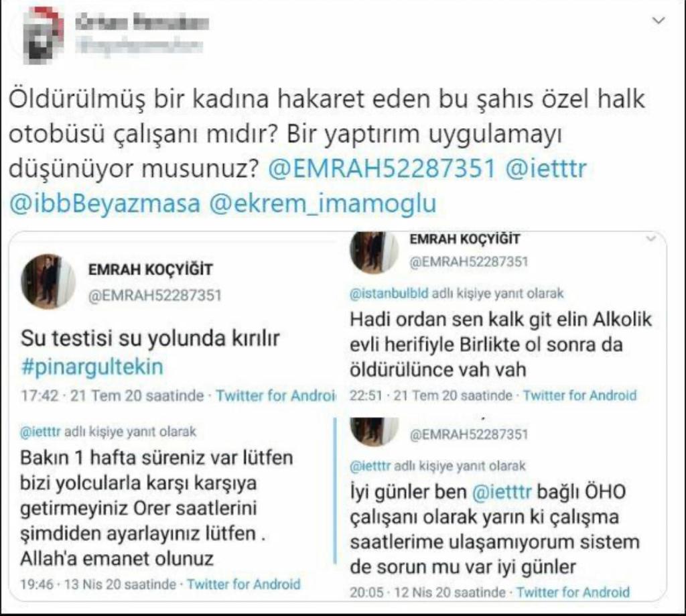Open Twitter for Android link at 17:42 tweet
The height and width of the screenshot is (616, 686).
pyautogui.click(x=276, y=395)
